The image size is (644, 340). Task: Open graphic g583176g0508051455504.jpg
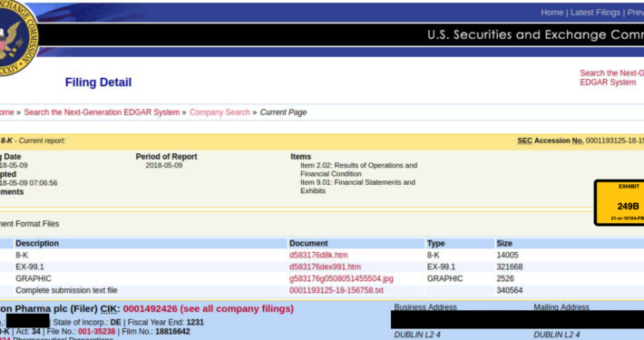[x=341, y=278]
